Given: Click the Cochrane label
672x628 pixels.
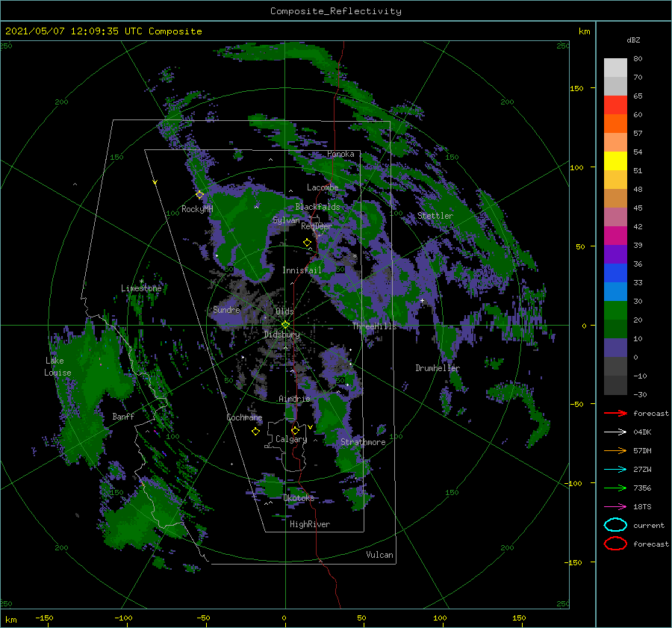Looking at the screenshot, I should (x=244, y=417).
